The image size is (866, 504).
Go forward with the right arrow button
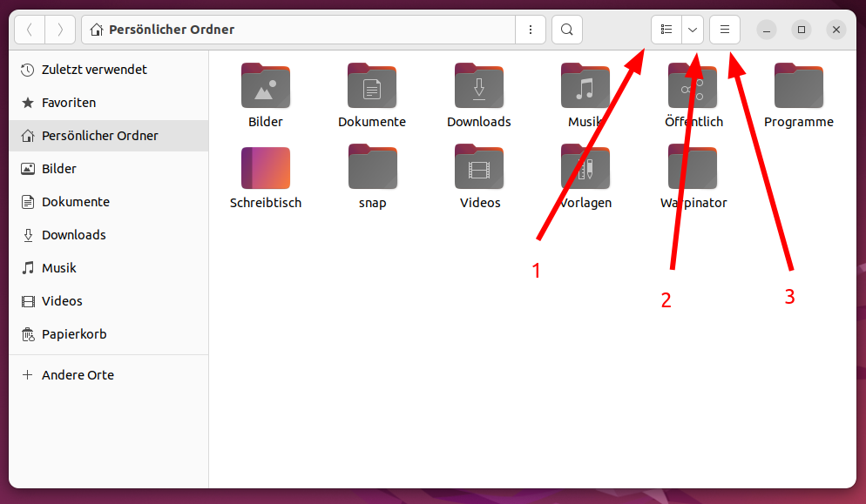60,30
